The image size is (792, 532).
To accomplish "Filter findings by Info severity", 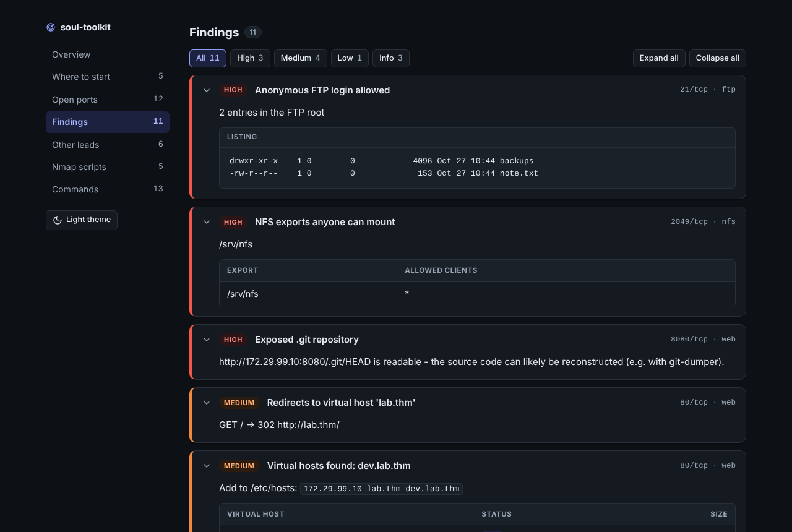I will coord(391,58).
